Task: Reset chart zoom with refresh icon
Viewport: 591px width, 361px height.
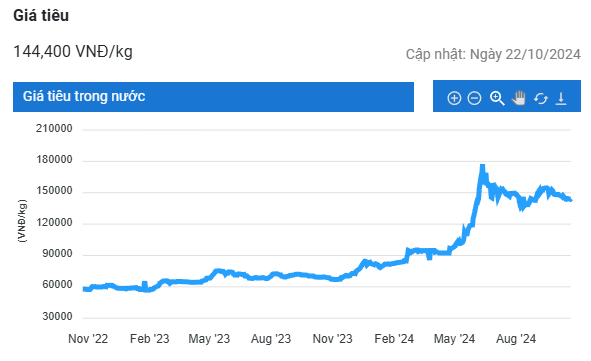Action: coord(540,99)
